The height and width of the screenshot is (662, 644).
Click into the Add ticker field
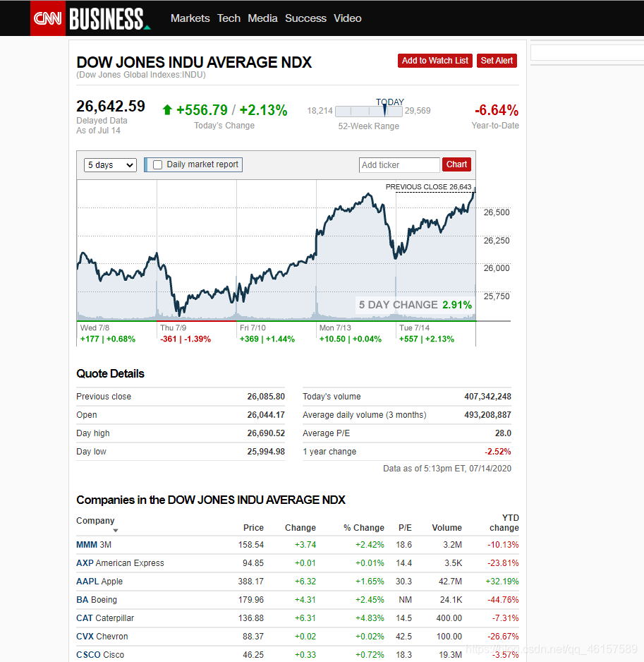click(399, 164)
